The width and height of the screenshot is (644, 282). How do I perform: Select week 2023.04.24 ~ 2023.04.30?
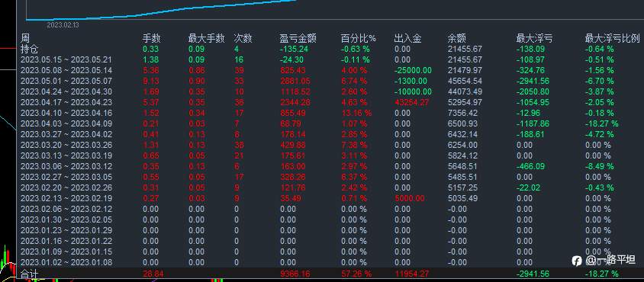(x=66, y=92)
